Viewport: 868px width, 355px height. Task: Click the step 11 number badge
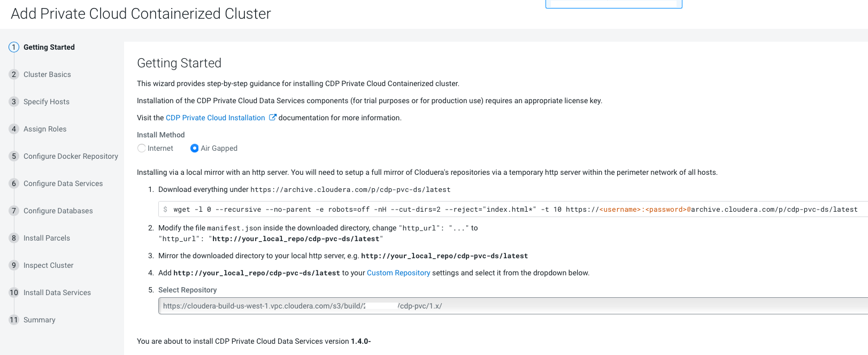[14, 320]
